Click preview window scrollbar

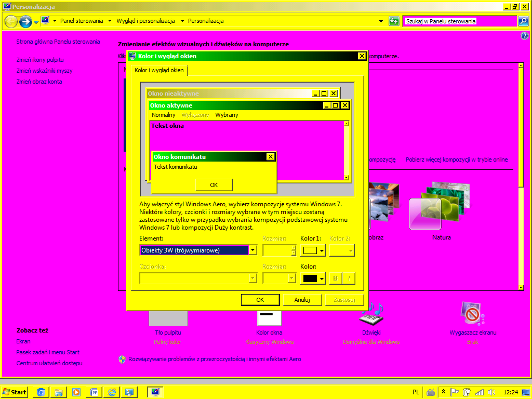(x=346, y=150)
